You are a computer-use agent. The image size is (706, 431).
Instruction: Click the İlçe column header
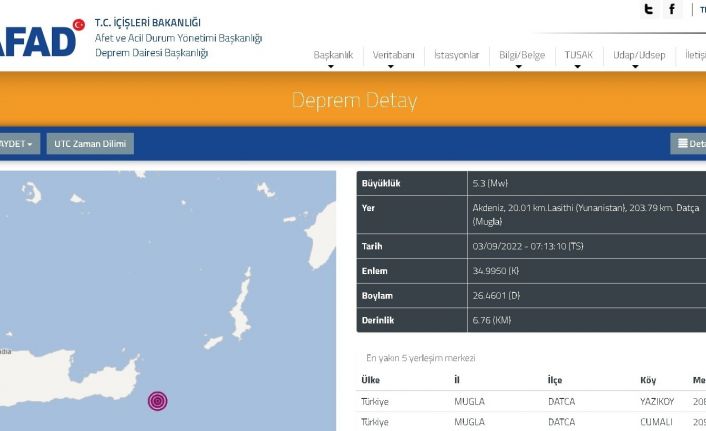(x=555, y=381)
